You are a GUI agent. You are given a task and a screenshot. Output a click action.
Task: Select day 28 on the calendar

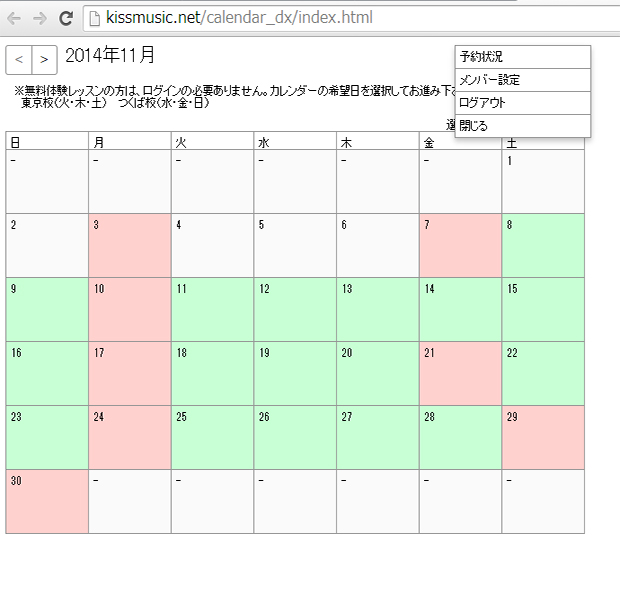[x=460, y=438]
